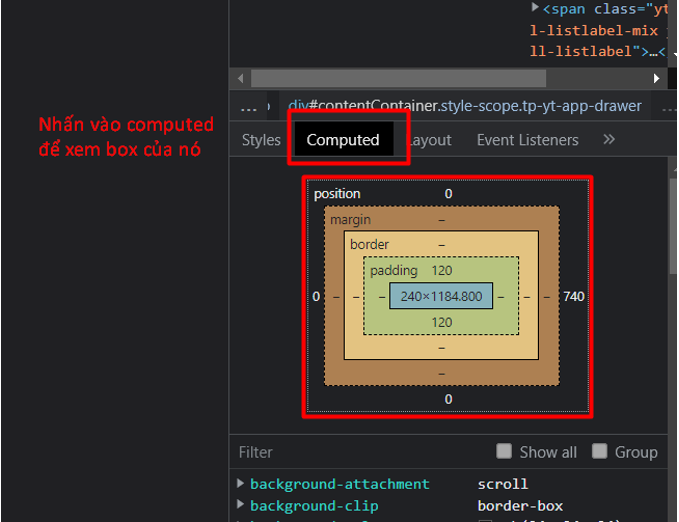Click the border label in box model

click(x=369, y=245)
